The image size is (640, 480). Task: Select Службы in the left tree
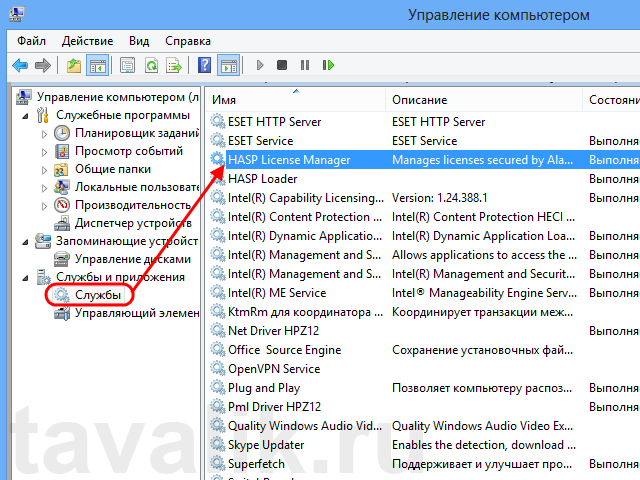pyautogui.click(x=98, y=295)
